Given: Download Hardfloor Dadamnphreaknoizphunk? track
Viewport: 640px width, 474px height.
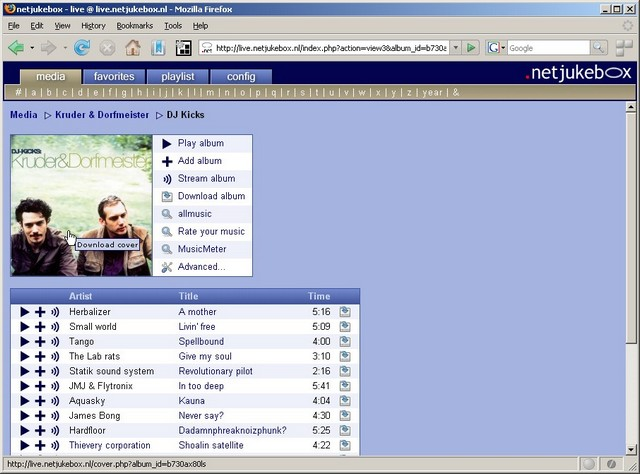Looking at the screenshot, I should coord(345,430).
